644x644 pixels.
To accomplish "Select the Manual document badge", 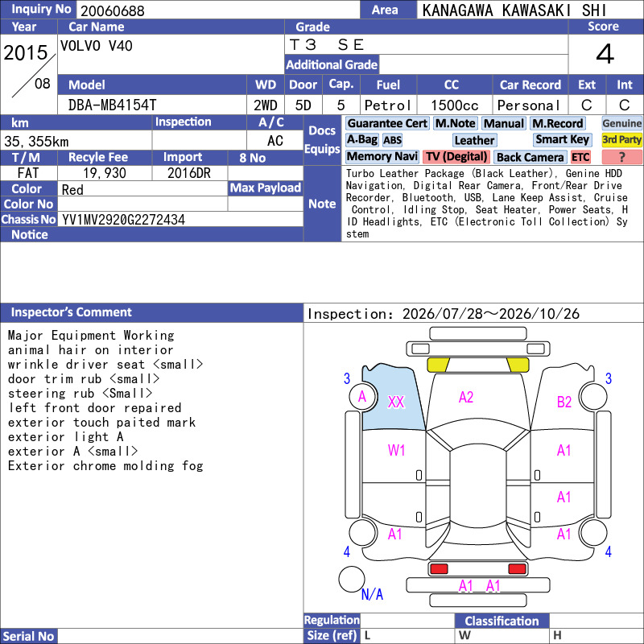I will (x=504, y=123).
